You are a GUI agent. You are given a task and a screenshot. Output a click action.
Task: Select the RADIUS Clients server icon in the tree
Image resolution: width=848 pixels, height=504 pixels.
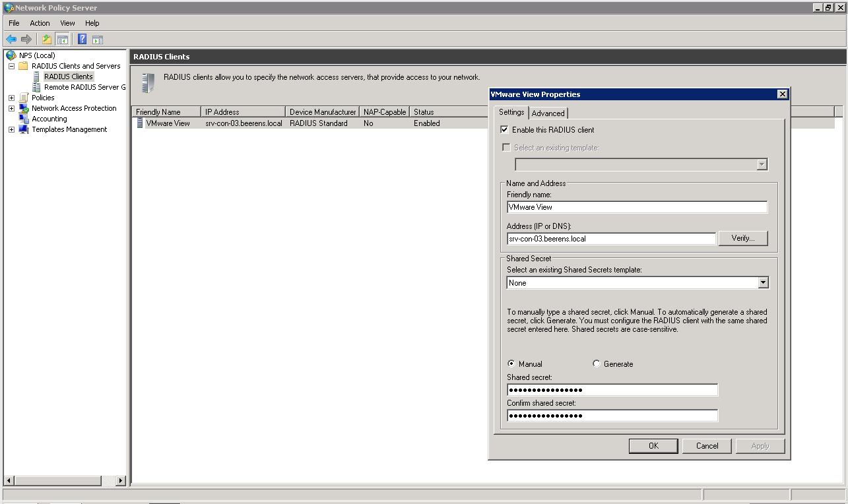point(36,77)
